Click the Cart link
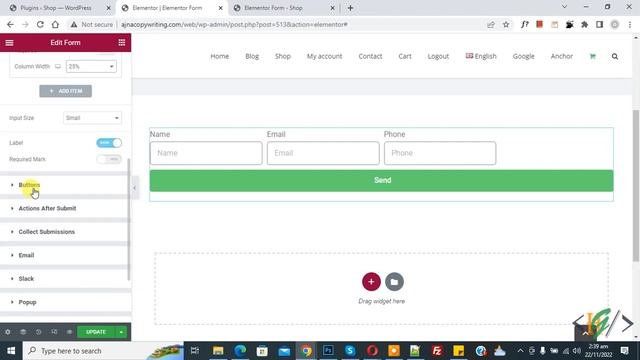 coord(405,56)
